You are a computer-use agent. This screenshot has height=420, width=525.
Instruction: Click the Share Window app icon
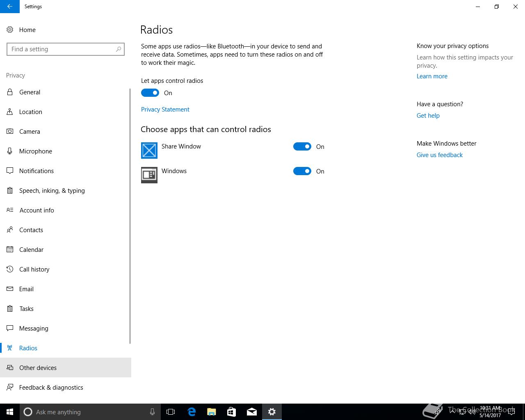[149, 151]
